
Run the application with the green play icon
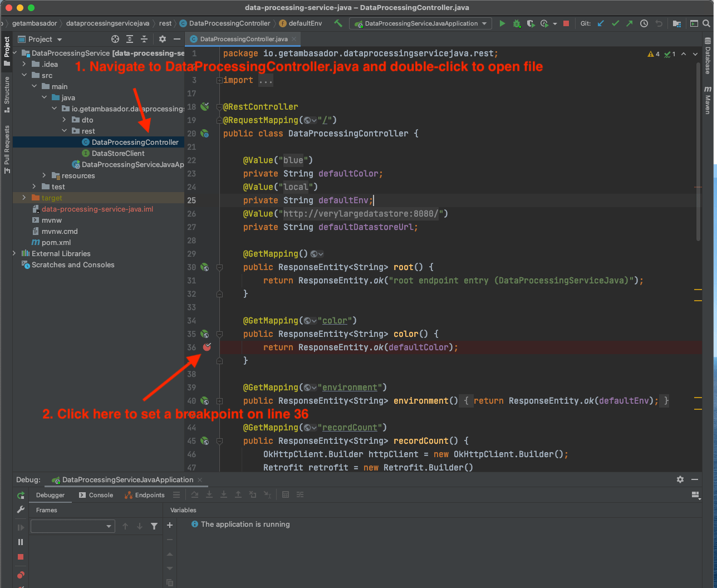(x=502, y=23)
